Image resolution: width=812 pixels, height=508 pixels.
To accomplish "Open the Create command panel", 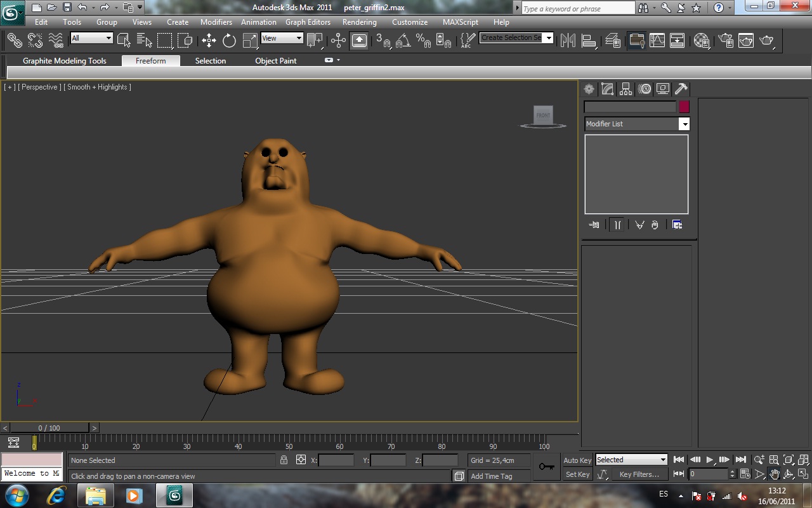I will coord(589,89).
